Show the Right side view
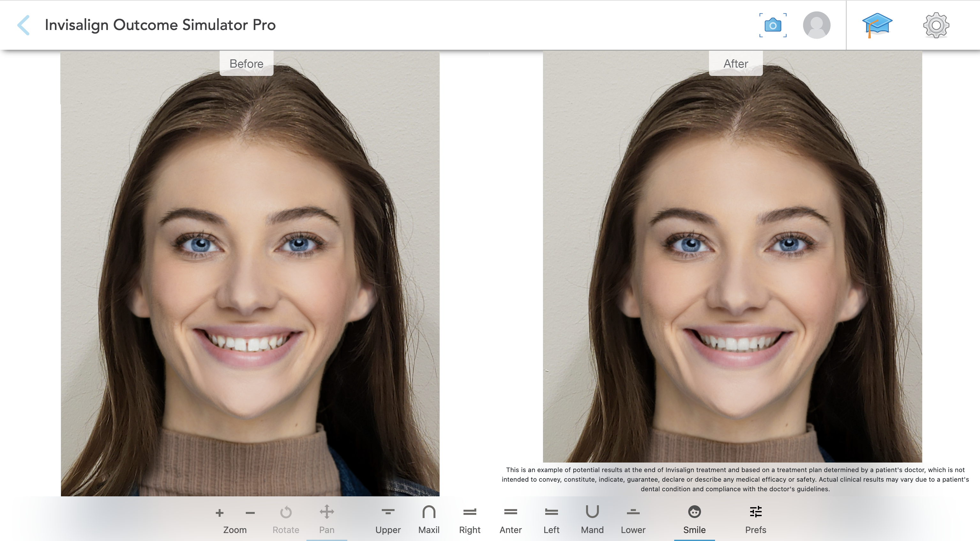Screen dimensions: 980x541 coord(470,519)
